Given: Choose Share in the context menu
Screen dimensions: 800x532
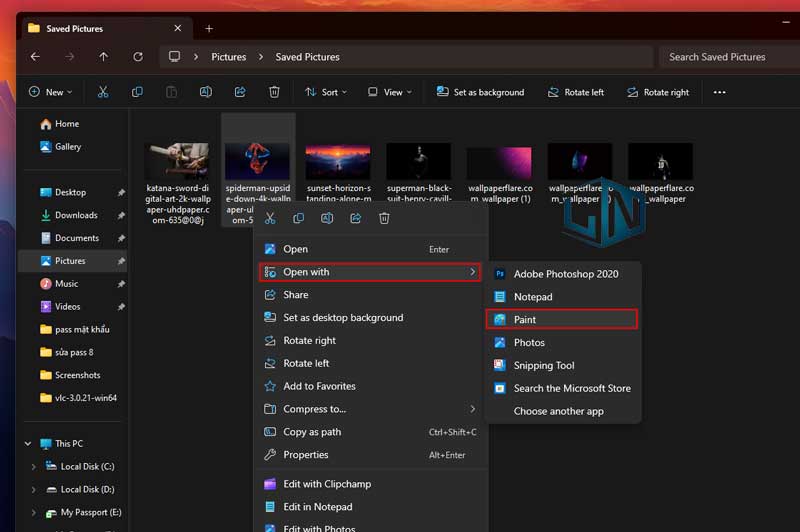Looking at the screenshot, I should 370,294.
